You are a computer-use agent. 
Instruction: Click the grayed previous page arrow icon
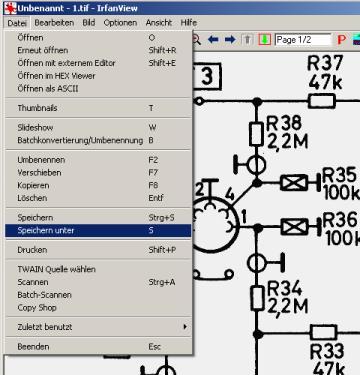(247, 40)
